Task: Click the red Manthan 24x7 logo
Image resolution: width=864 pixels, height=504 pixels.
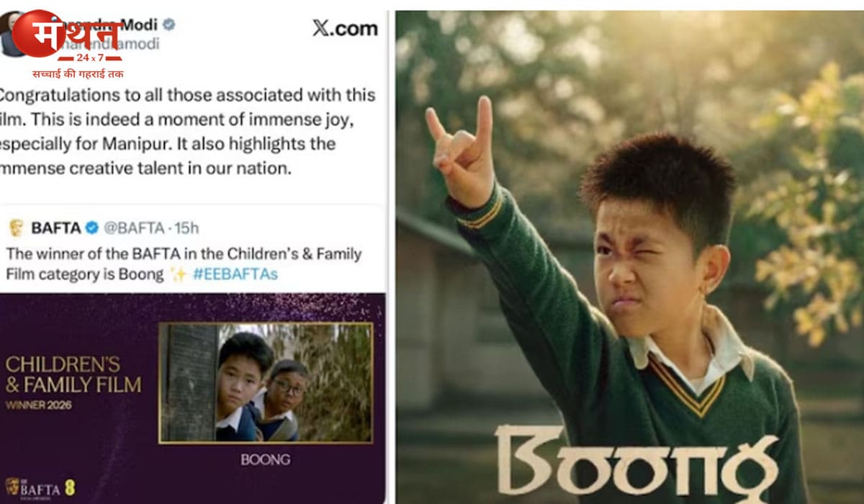Action: click(x=67, y=36)
